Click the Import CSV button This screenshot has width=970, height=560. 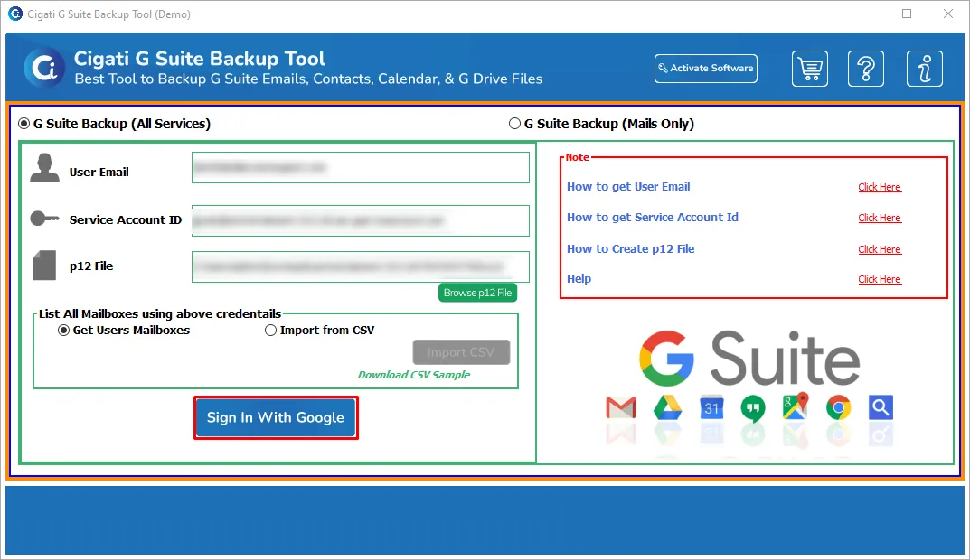point(461,352)
